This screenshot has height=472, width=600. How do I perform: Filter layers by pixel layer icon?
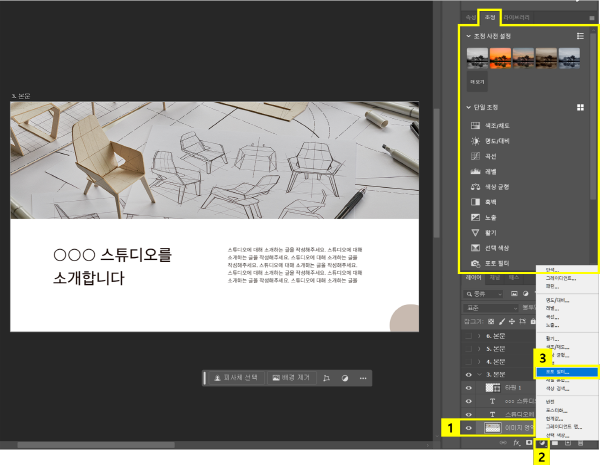[x=514, y=294]
